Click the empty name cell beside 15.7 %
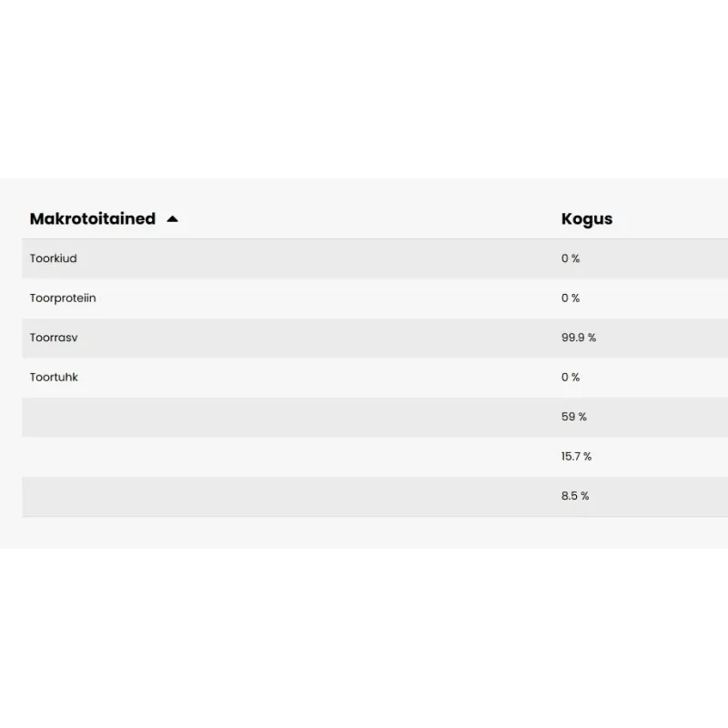728x728 pixels. tap(273, 456)
